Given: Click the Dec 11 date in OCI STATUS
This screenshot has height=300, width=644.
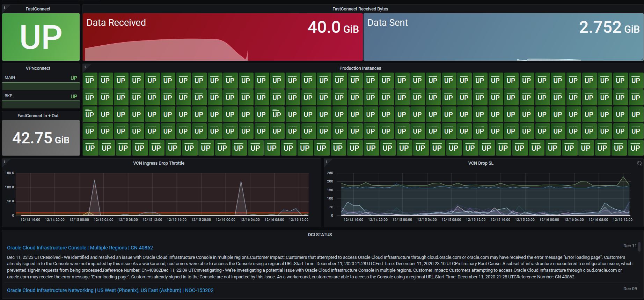Looking at the screenshot, I should [630, 246].
